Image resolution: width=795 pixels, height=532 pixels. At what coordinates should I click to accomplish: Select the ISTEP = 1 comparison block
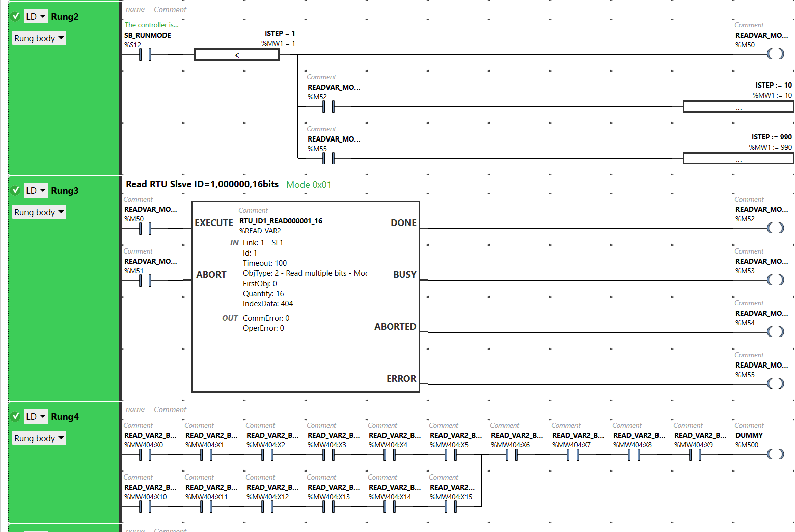237,54
